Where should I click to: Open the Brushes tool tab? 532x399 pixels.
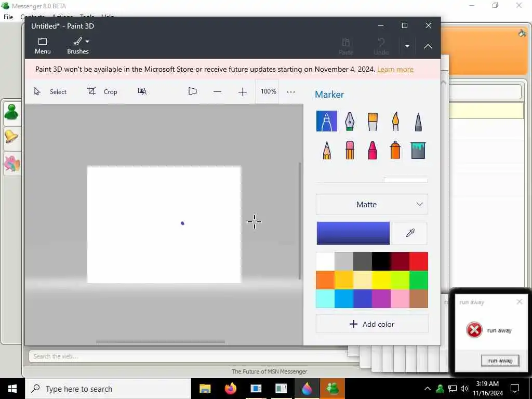[78, 46]
